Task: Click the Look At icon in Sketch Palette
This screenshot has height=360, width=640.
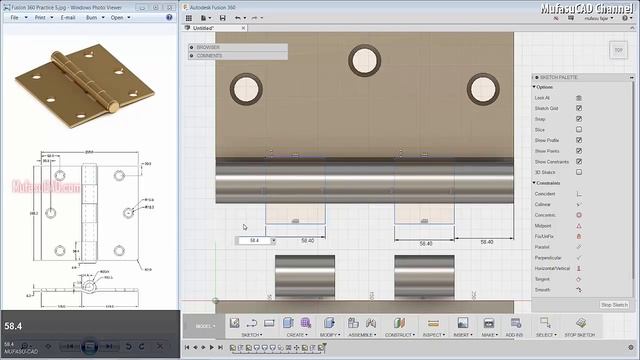Action: (579, 98)
